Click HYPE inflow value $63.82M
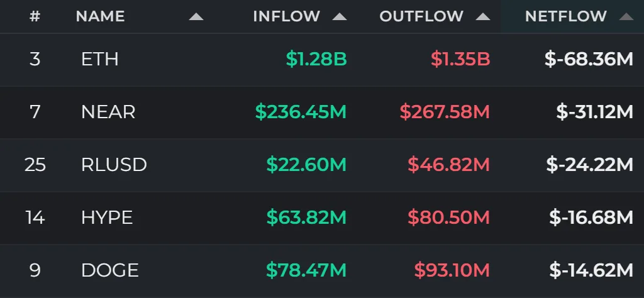This screenshot has width=644, height=298. (306, 218)
